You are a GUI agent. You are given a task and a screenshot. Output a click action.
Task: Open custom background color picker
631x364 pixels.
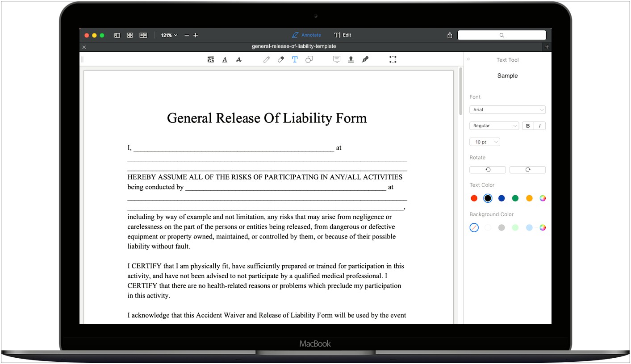pos(543,228)
